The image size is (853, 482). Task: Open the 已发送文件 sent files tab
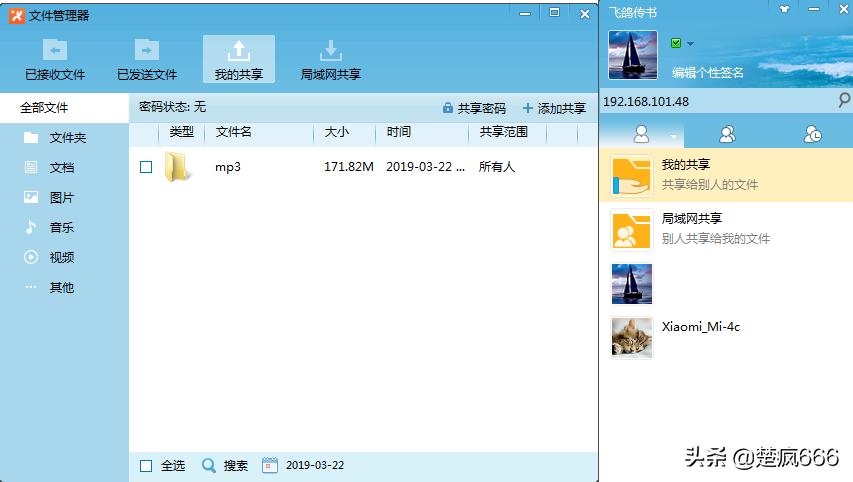tap(147, 59)
